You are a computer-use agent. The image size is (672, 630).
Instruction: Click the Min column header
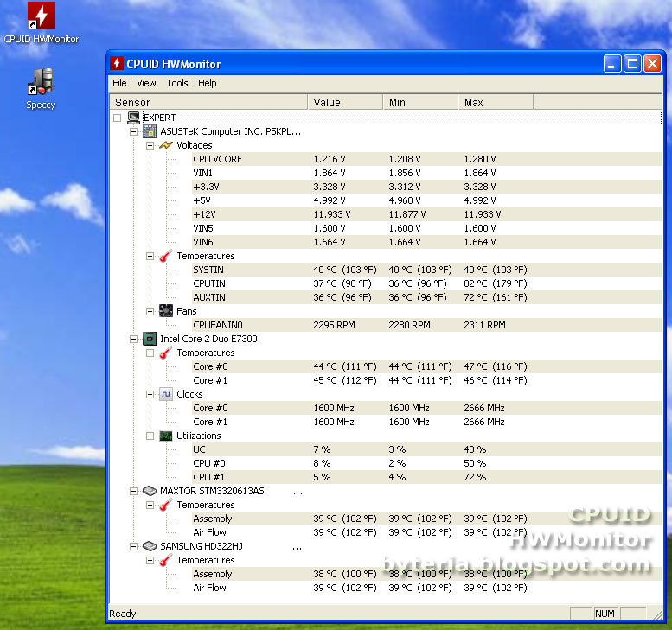[420, 102]
